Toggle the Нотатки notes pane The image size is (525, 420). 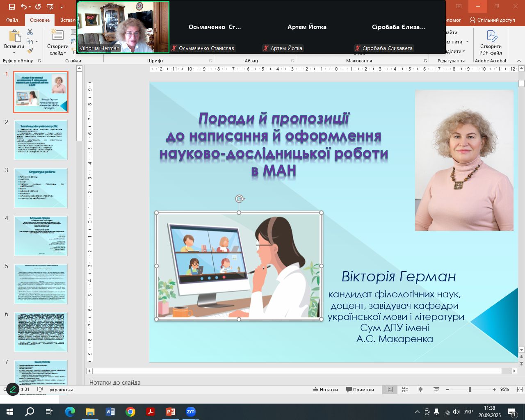pos(326,390)
